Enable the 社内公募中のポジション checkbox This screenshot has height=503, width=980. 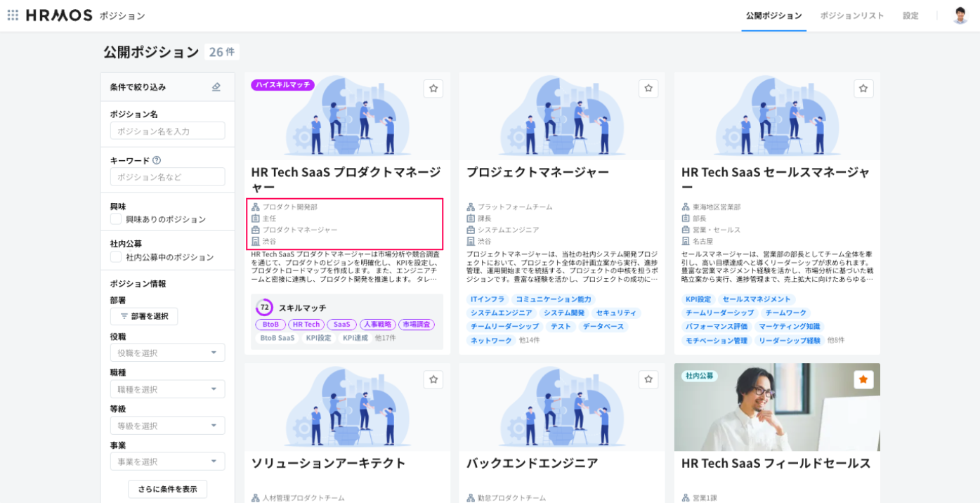116,257
